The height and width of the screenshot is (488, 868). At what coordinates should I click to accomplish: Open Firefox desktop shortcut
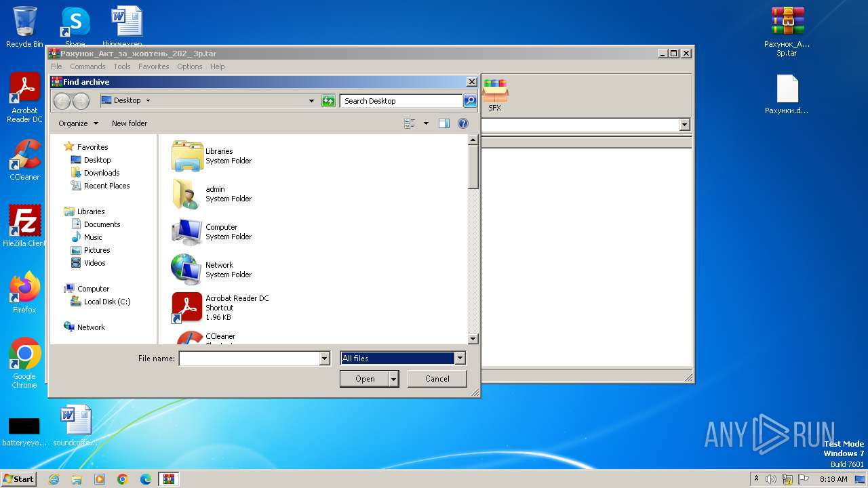[x=24, y=293]
